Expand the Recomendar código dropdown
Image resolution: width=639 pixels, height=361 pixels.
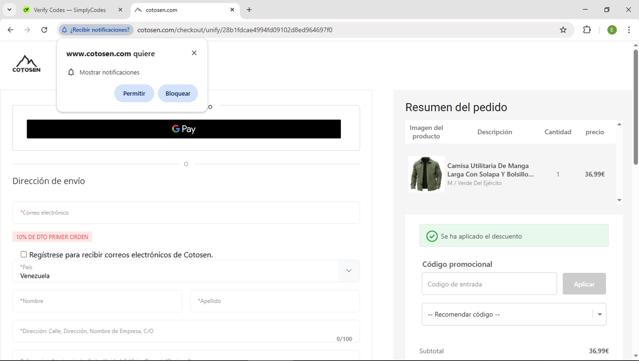[x=514, y=314]
